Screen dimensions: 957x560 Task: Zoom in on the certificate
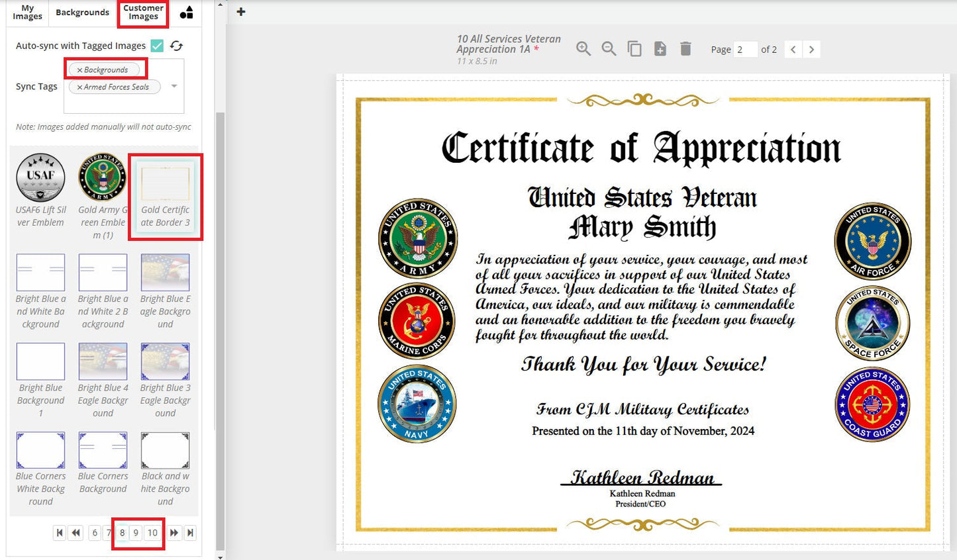pyautogui.click(x=583, y=49)
